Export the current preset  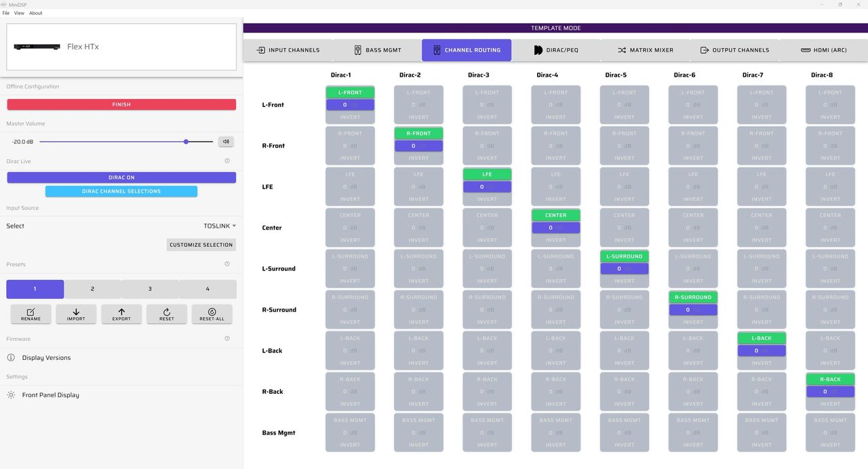pos(121,314)
